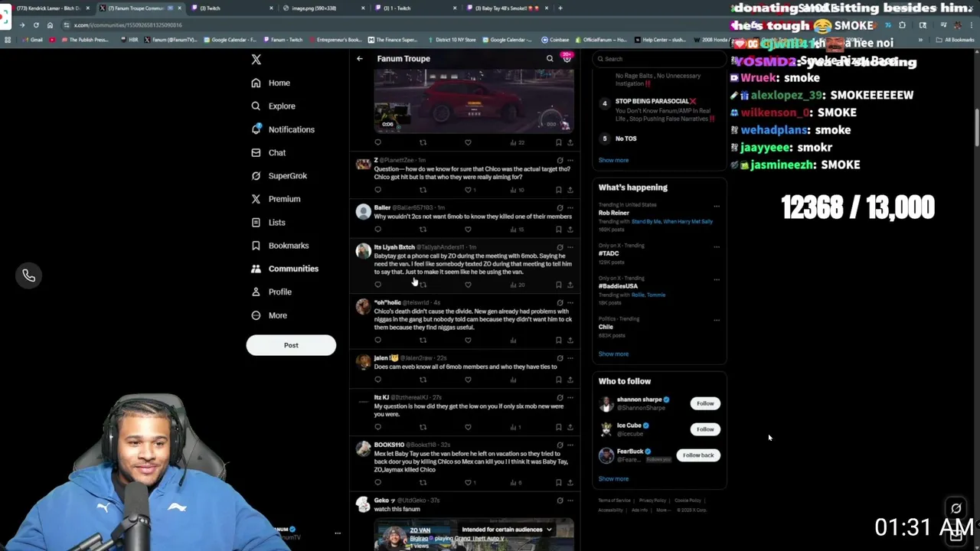Repost jalen's post about 6mob members
Image resolution: width=980 pixels, height=551 pixels.
point(423,380)
